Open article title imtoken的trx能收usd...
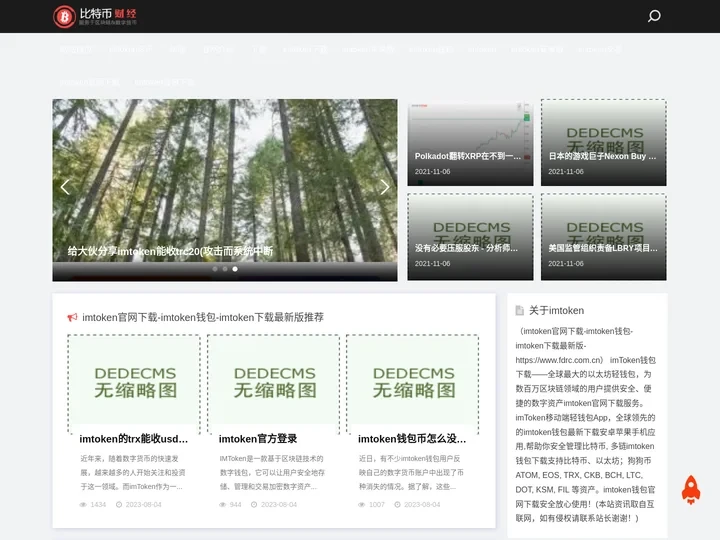Viewport: 720px width, 540px height. pos(134,439)
